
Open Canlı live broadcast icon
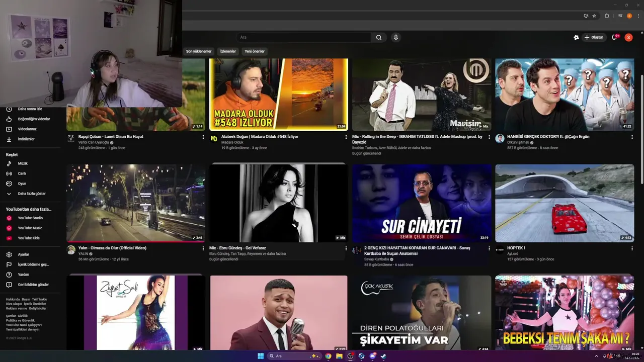[x=9, y=173]
